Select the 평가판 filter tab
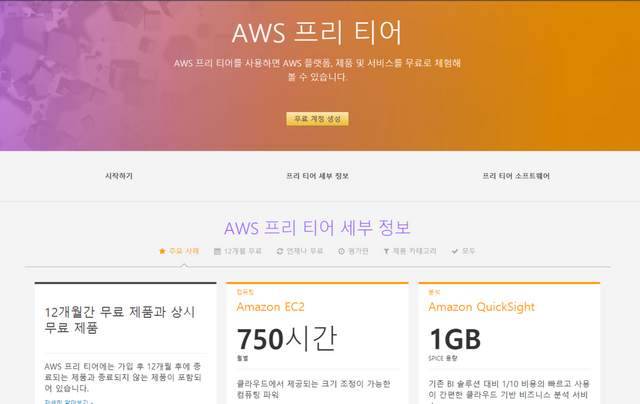 353,251
